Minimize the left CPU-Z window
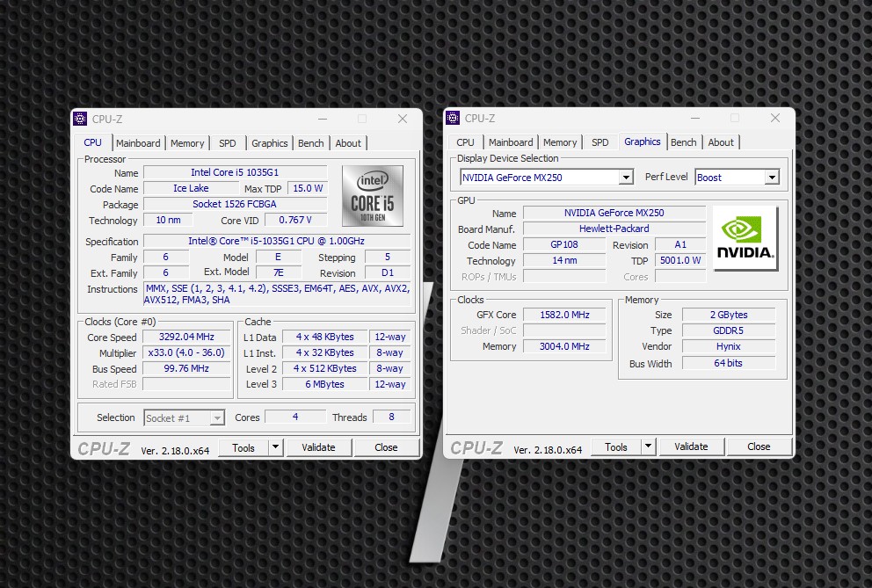Viewport: 872px width, 588px height. pos(323,119)
